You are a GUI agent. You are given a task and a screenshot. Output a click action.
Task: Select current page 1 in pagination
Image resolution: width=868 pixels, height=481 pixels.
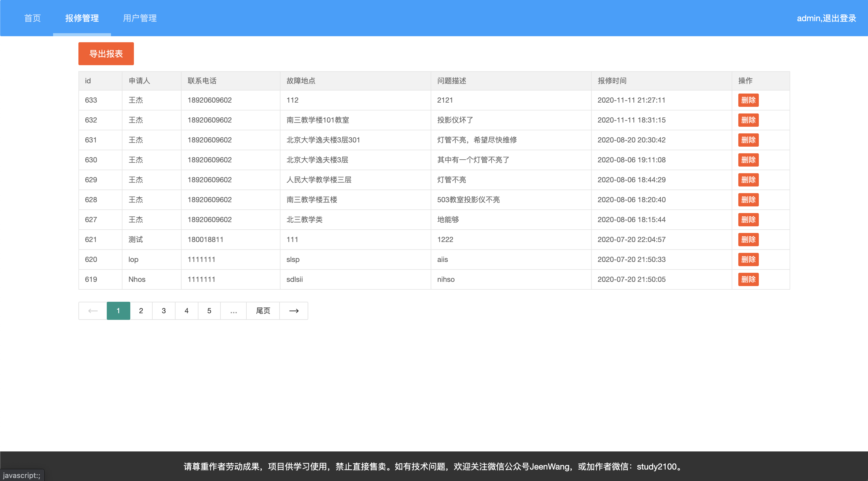[x=118, y=311]
